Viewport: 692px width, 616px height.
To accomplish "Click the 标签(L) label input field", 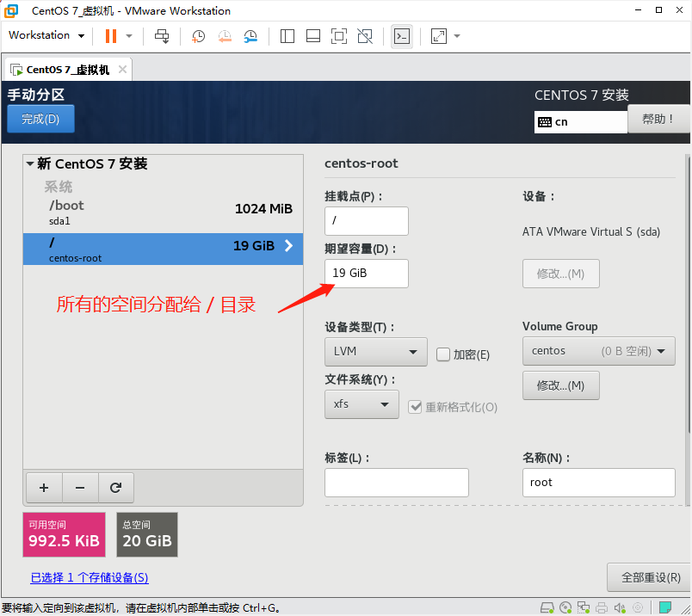I will pyautogui.click(x=396, y=483).
